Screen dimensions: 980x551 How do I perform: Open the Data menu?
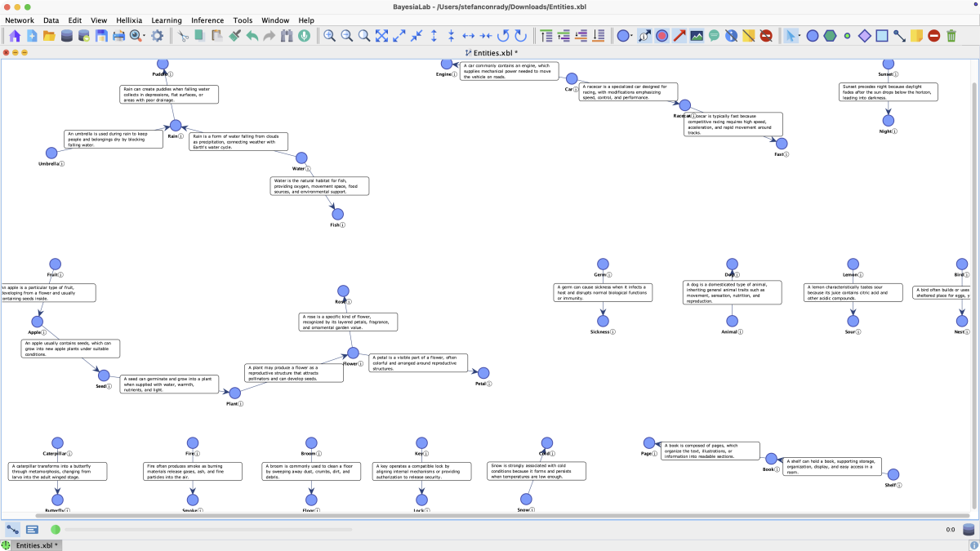point(51,20)
